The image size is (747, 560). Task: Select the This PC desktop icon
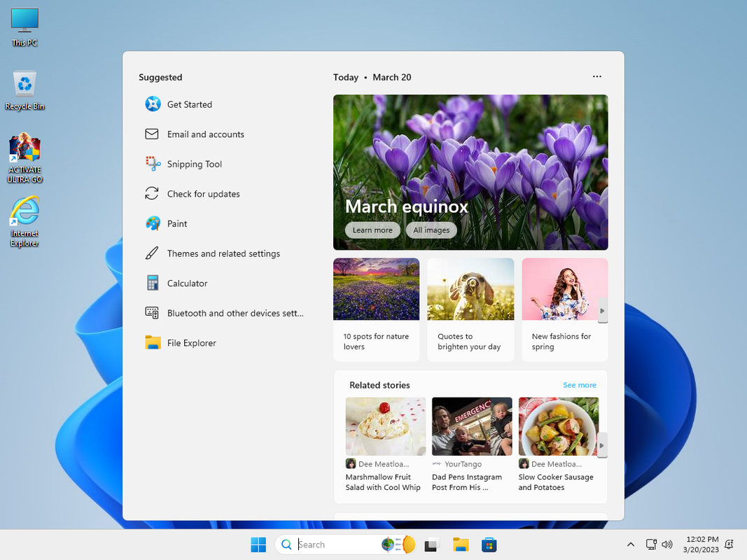tap(25, 27)
